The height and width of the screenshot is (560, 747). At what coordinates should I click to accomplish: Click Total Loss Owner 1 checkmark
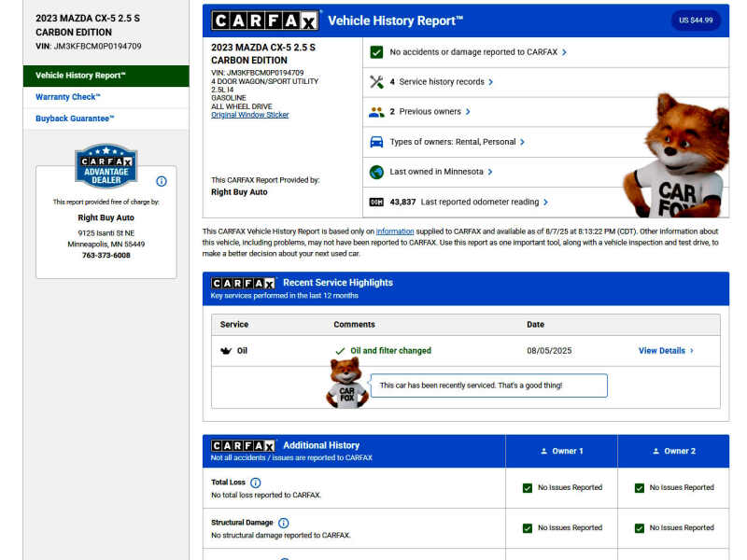coord(528,488)
